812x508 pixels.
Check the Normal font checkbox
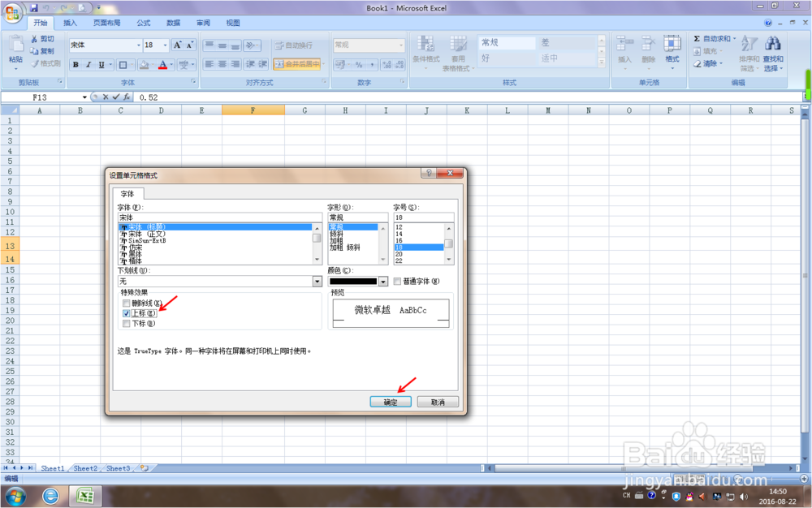click(397, 282)
